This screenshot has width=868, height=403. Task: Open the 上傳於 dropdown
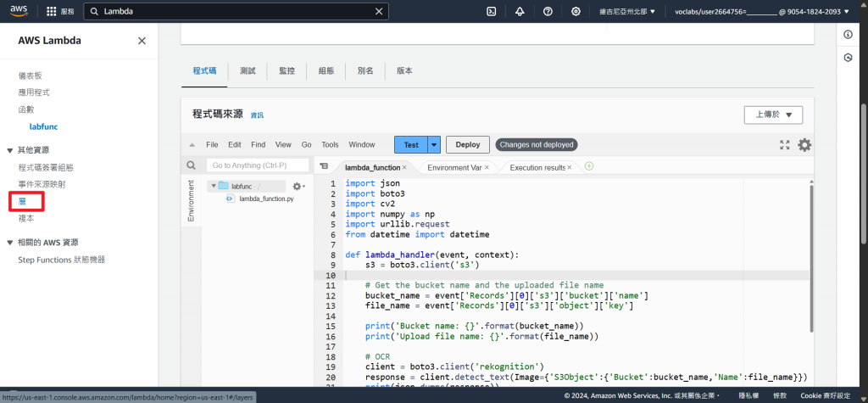(x=773, y=115)
